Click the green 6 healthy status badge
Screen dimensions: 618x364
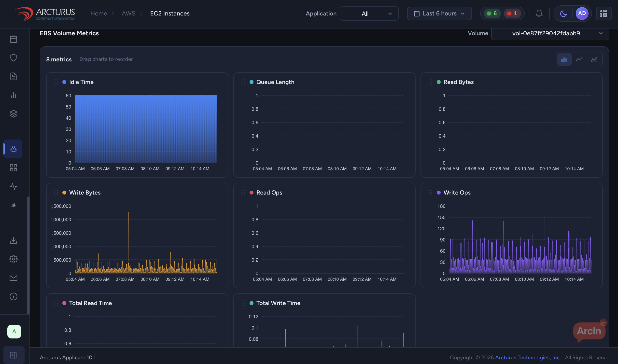(492, 14)
